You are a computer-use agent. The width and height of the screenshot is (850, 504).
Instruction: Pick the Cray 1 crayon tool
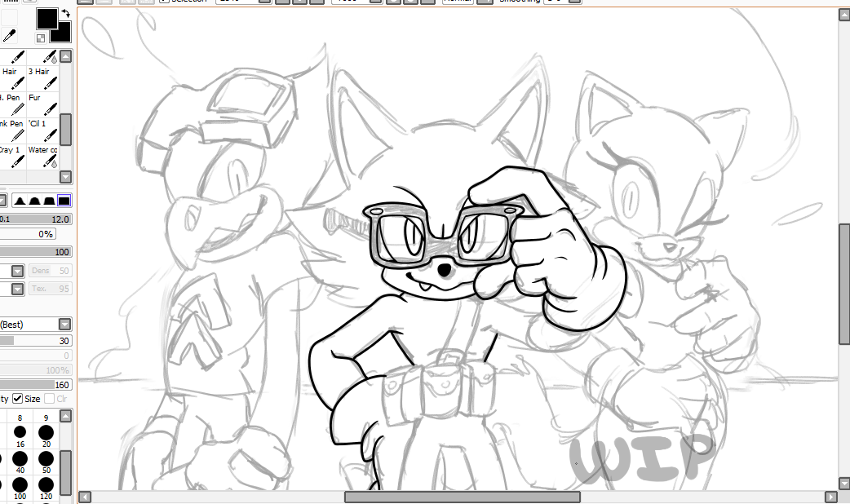[12, 156]
